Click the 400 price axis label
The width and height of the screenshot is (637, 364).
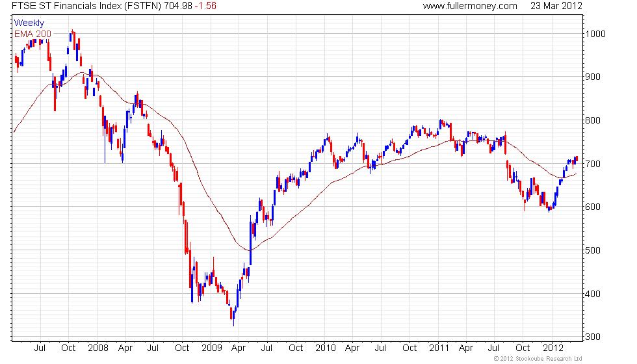(x=593, y=294)
